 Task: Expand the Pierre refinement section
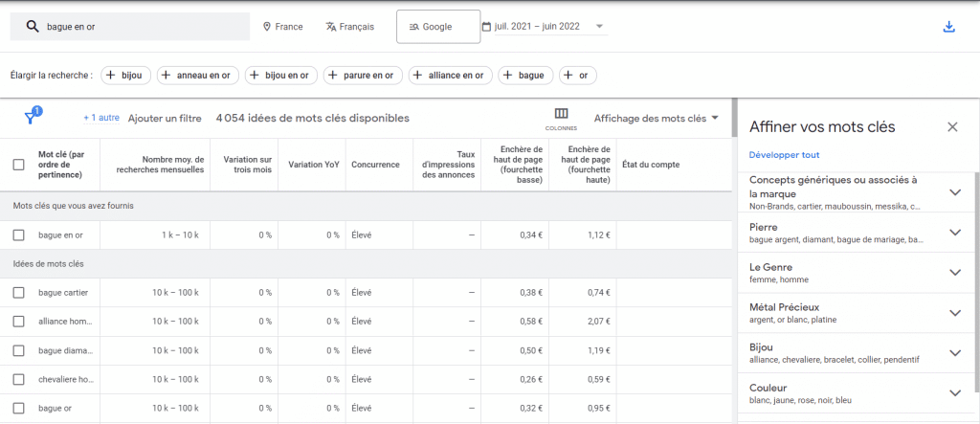pos(953,233)
